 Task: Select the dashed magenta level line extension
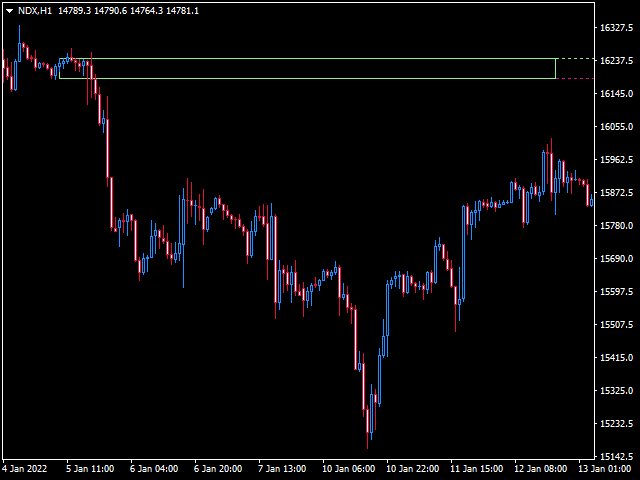[576, 78]
